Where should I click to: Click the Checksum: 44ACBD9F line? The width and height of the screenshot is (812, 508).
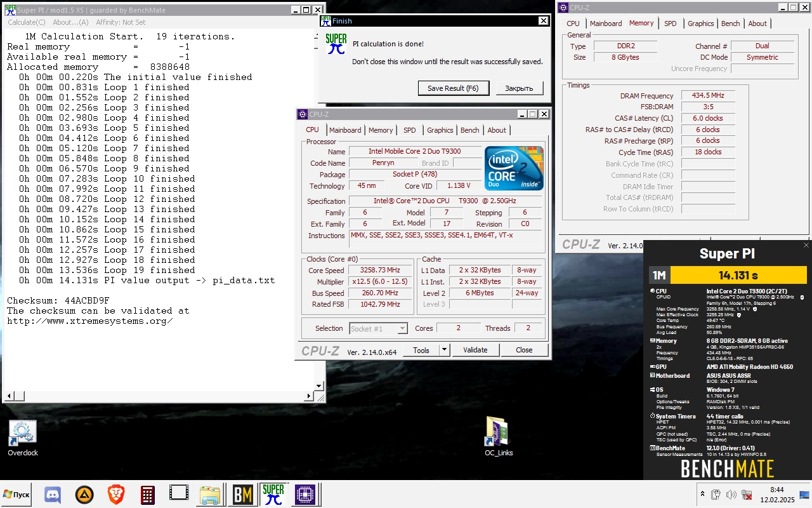point(58,300)
